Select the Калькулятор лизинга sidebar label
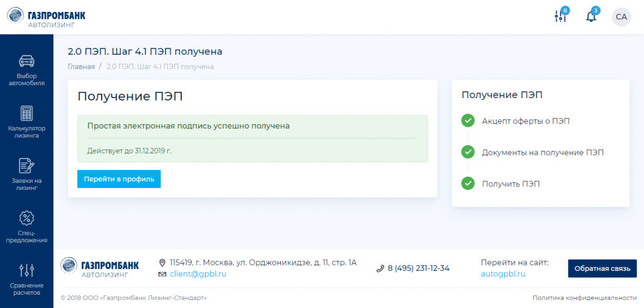Screen dimensions: 644x308 26,132
